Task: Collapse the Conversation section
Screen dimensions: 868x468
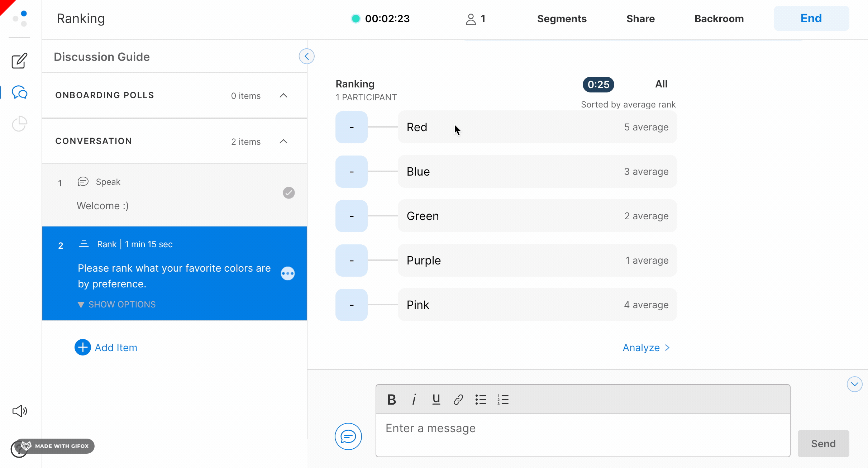Action: [x=283, y=141]
